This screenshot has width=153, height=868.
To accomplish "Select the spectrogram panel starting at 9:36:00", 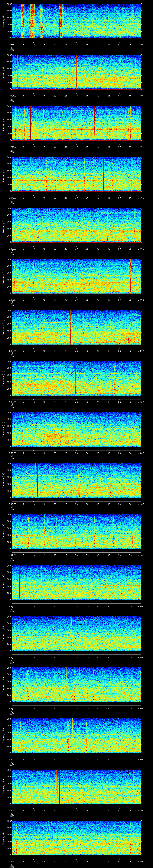I will [77, 276].
